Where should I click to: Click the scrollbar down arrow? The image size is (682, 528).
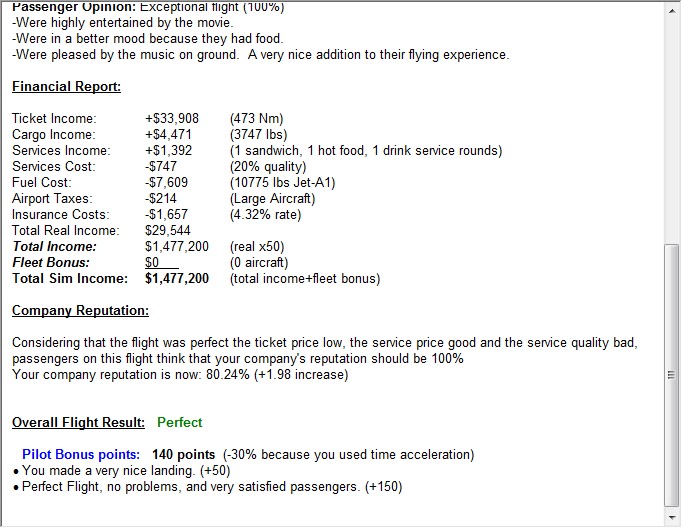tap(671, 517)
